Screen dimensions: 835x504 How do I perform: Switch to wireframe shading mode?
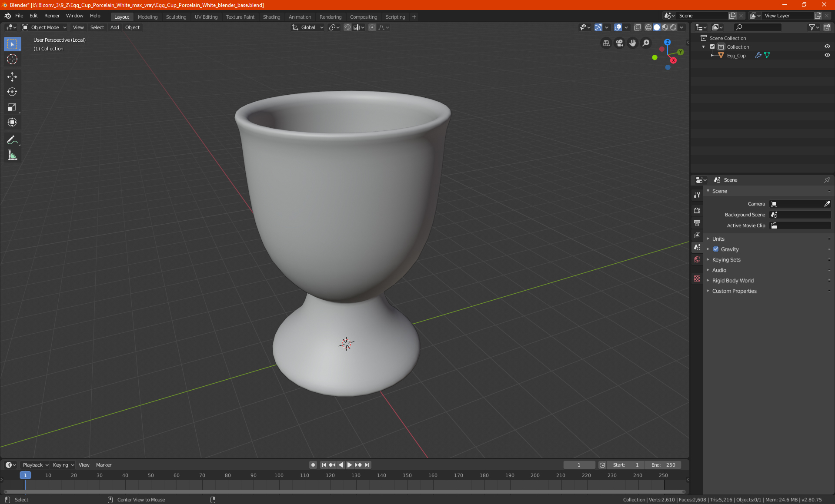[x=648, y=27]
